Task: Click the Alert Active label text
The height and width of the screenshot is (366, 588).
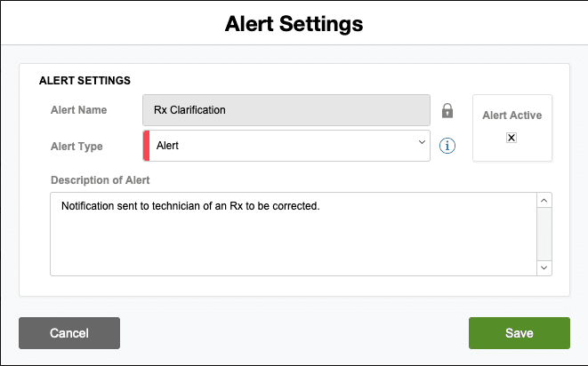Action: pos(511,115)
